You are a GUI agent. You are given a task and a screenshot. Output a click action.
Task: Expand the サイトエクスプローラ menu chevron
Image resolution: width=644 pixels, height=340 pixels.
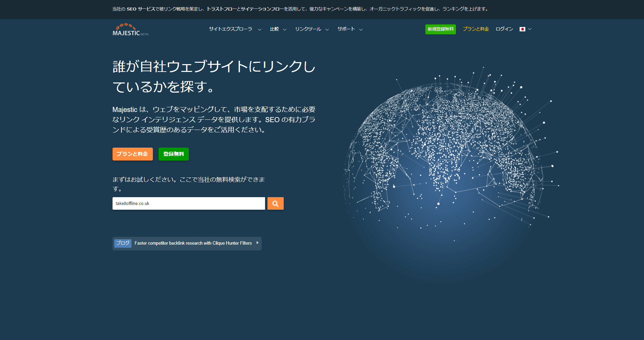260,30
